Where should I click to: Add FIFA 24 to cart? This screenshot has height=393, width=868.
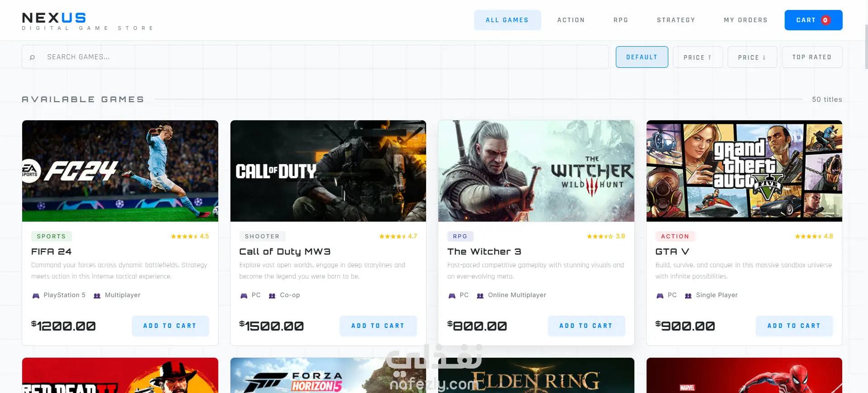170,326
